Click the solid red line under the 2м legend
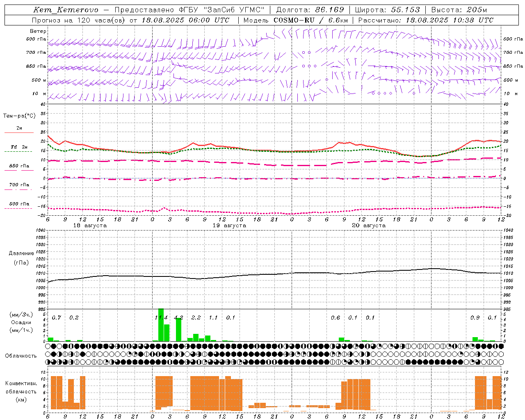The image size is (525, 420). (19, 133)
